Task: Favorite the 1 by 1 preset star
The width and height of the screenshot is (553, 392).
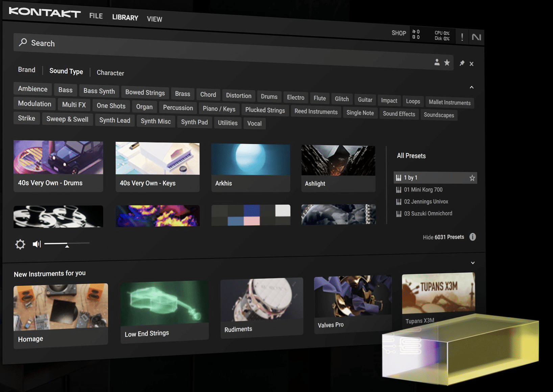Action: click(x=472, y=178)
